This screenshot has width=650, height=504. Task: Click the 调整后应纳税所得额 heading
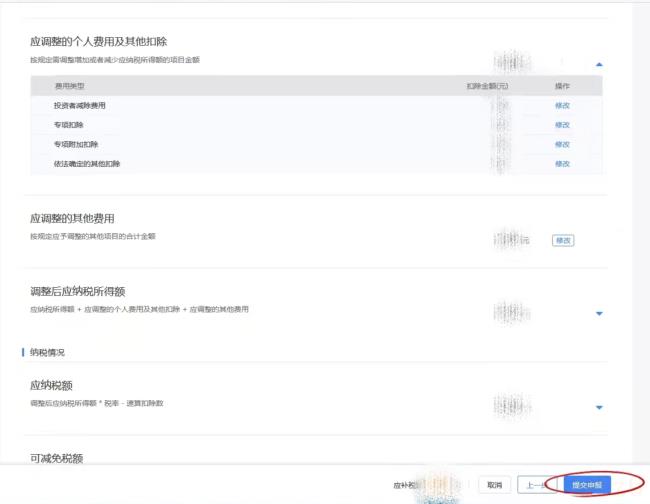coord(78,291)
